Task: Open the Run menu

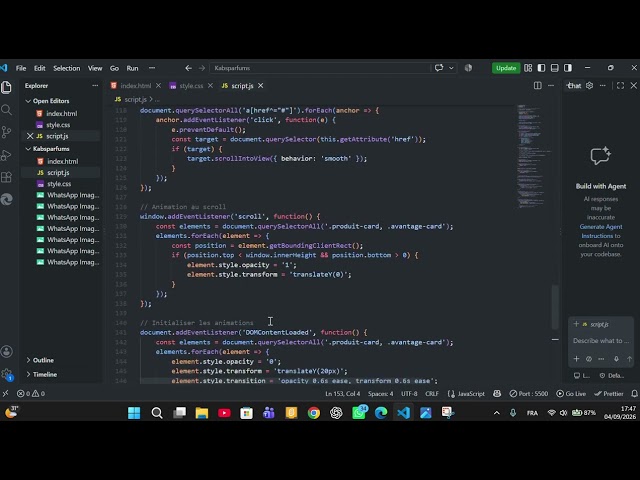Action: (132, 68)
